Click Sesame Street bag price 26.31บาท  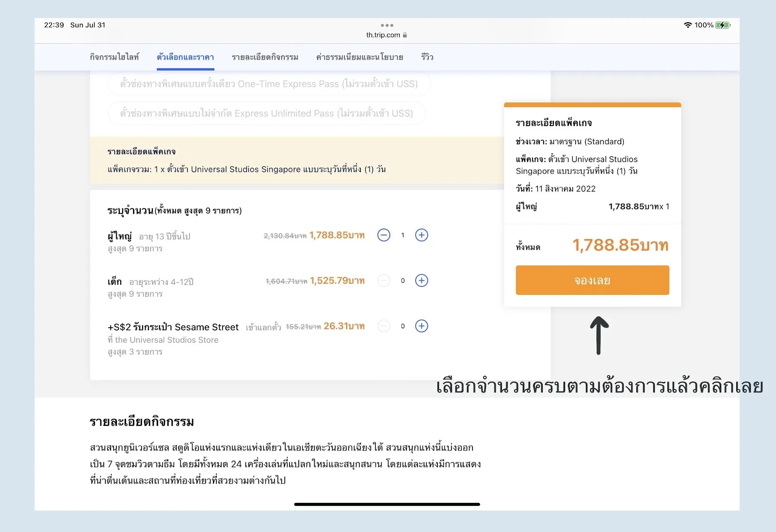point(344,326)
